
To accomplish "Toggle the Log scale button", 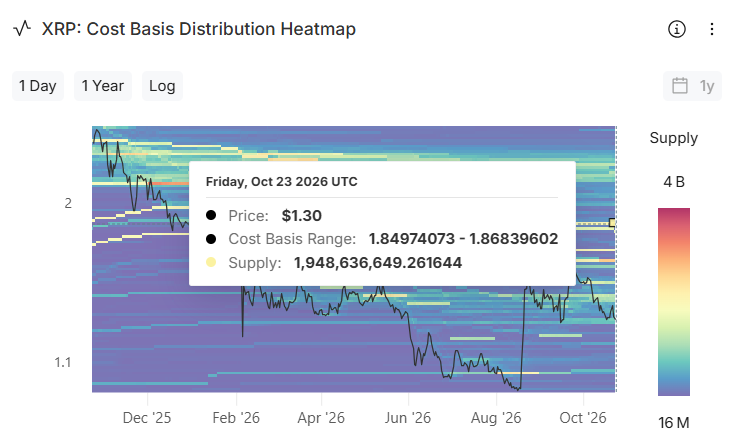I will [162, 86].
